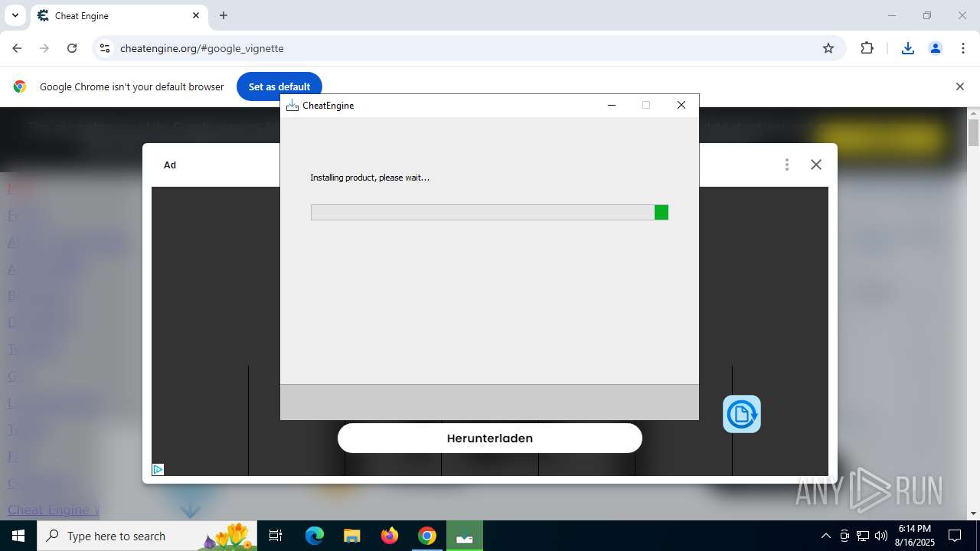Open Chrome profile avatar
The height and width of the screenshot is (551, 980).
pyautogui.click(x=935, y=48)
